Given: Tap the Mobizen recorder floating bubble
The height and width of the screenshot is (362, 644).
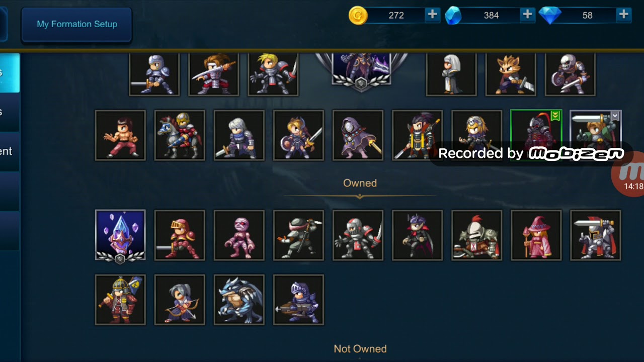Looking at the screenshot, I should click(629, 175).
